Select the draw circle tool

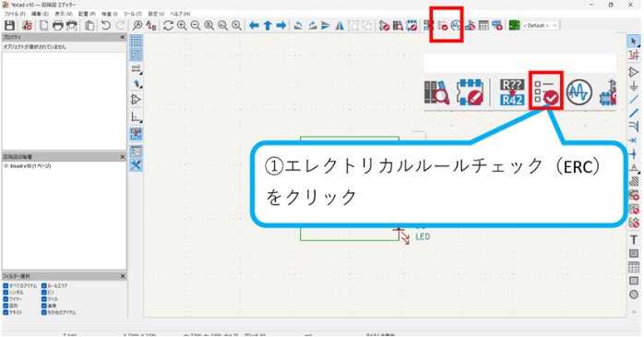coord(633,295)
